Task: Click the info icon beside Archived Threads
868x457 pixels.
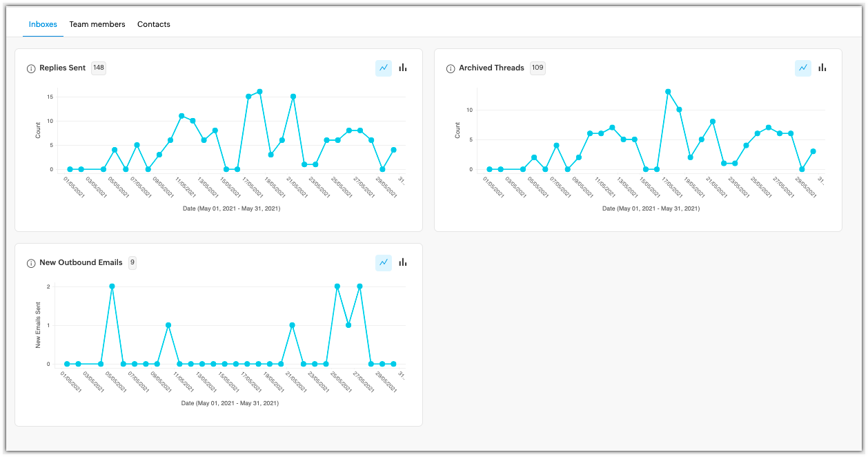Action: coord(450,68)
